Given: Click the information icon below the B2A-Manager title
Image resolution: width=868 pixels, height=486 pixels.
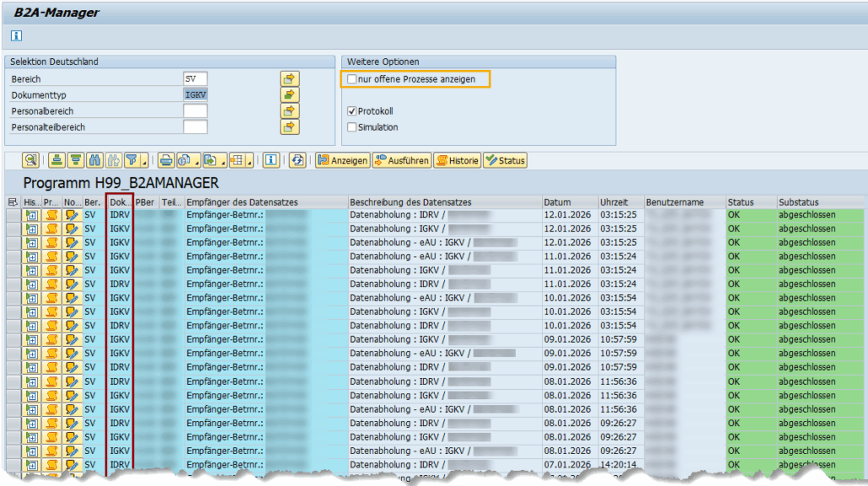Looking at the screenshot, I should click(16, 35).
